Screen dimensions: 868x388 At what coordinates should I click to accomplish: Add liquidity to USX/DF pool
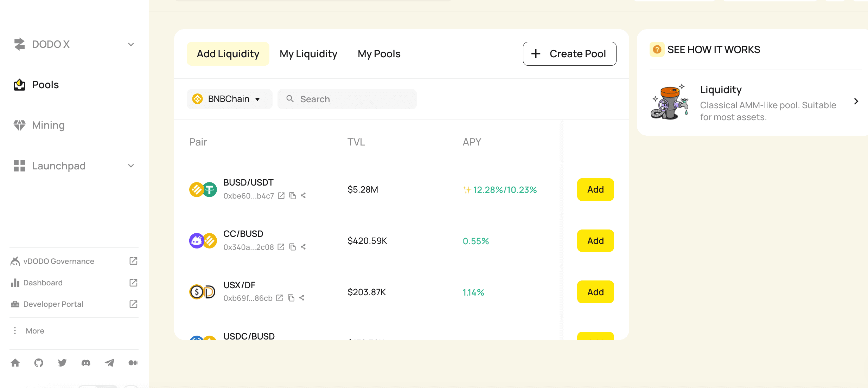point(595,292)
